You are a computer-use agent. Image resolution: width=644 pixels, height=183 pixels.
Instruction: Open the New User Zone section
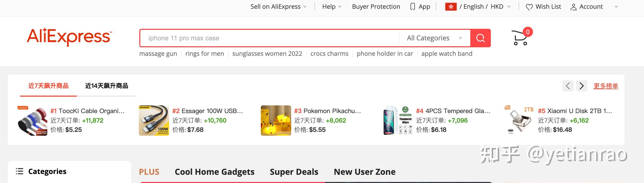(365, 171)
